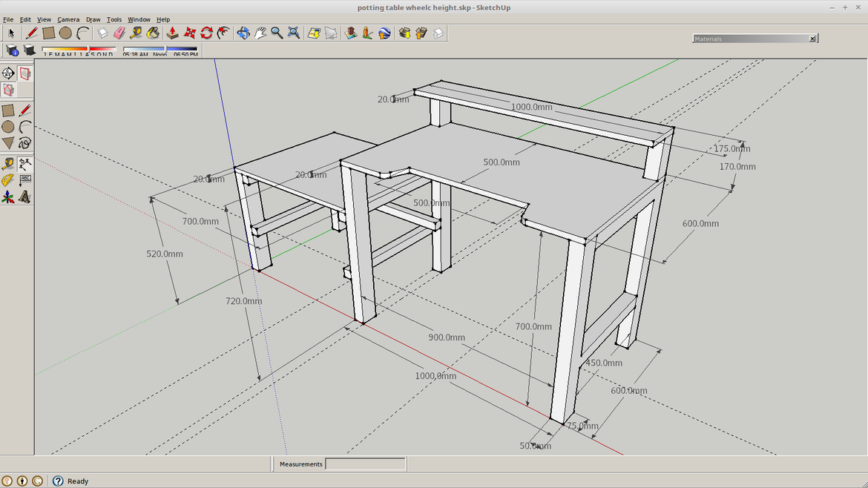The height and width of the screenshot is (488, 868).
Task: Click the Zoom Extents icon
Action: 294,33
